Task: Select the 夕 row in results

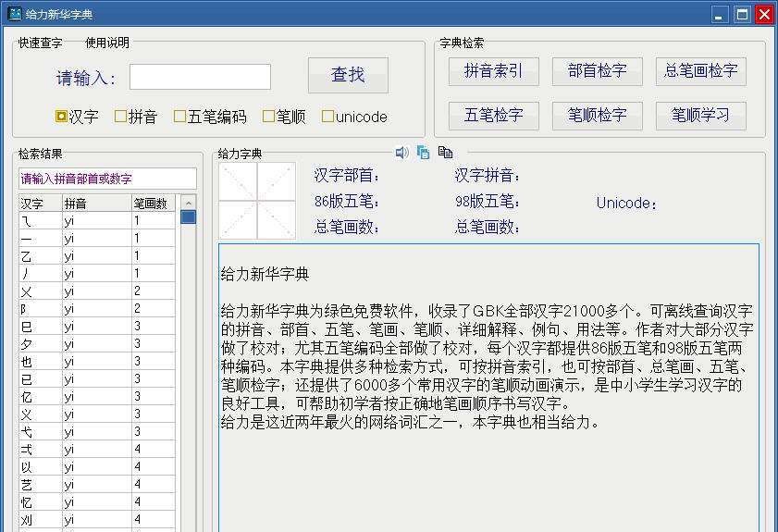Action: pyautogui.click(x=97, y=344)
